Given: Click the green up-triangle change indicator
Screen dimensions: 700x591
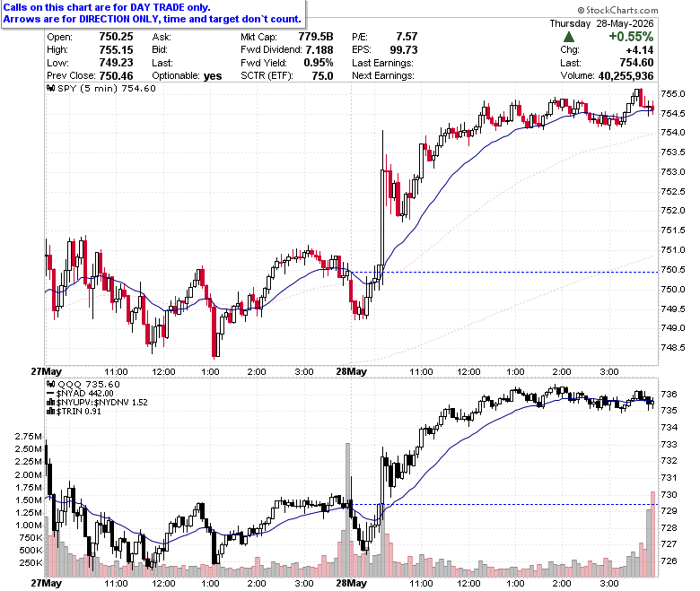Looking at the screenshot, I should (x=568, y=37).
